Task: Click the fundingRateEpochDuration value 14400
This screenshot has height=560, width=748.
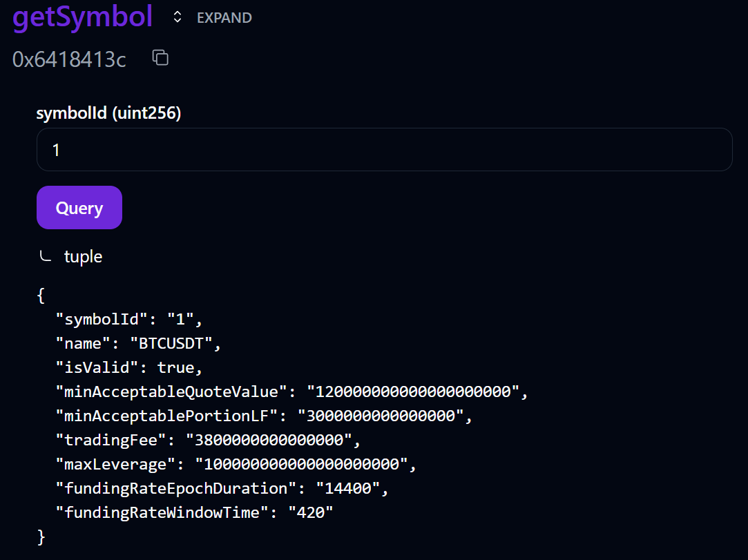Action: [347, 488]
